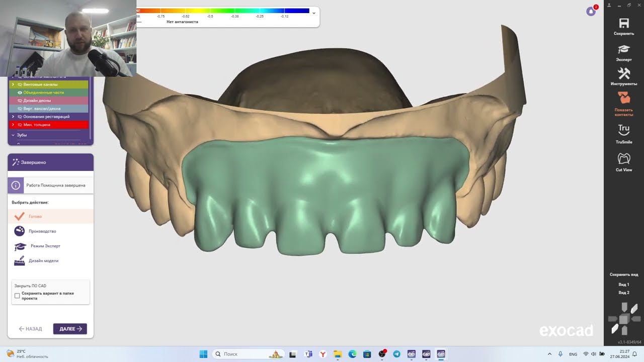Click the ДАЛЕЕ button
This screenshot has height=362, width=644.
pos(70,329)
